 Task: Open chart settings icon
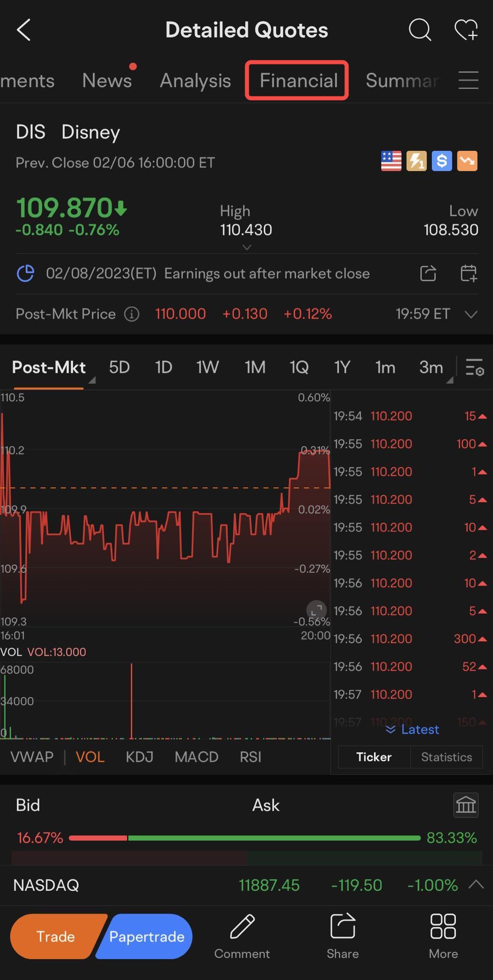pyautogui.click(x=475, y=367)
